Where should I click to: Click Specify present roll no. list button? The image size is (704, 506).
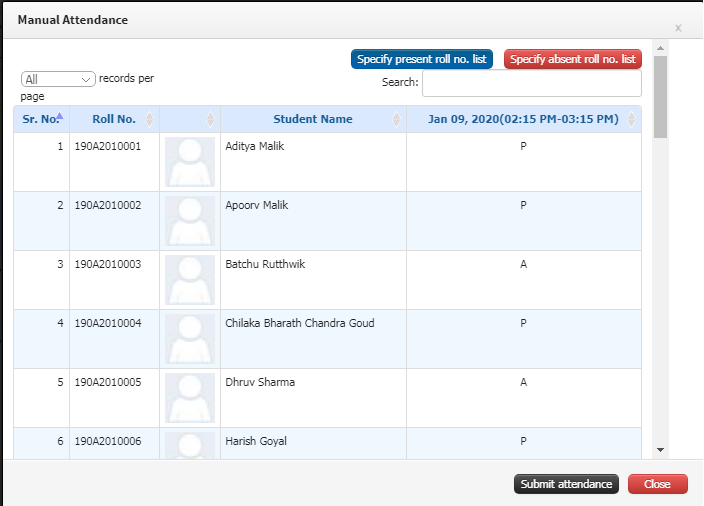pyautogui.click(x=422, y=59)
